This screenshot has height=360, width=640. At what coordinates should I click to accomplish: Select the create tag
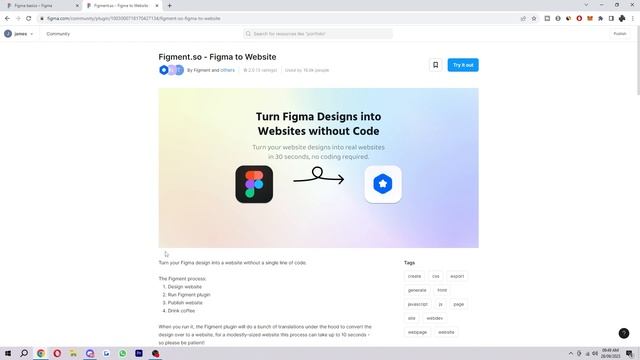click(414, 276)
